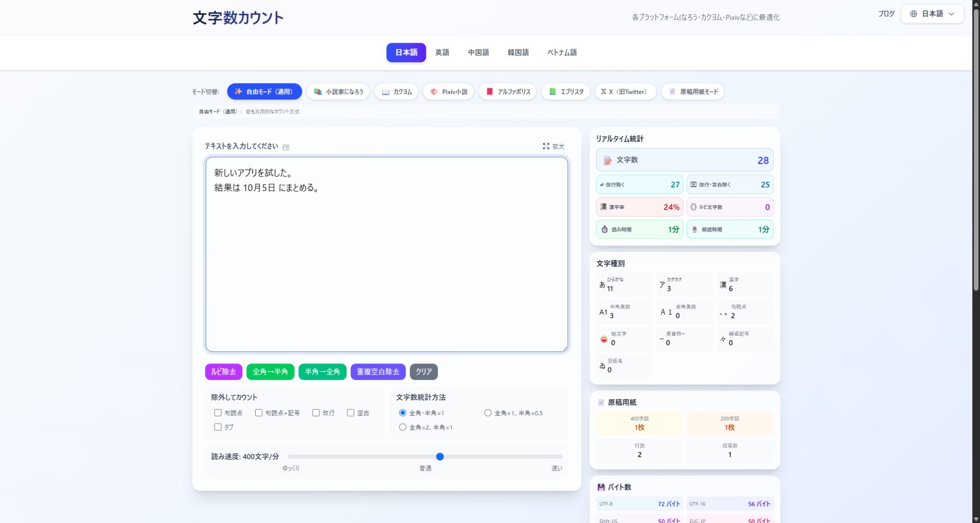The width and height of the screenshot is (980, 523).
Task: Click the 半角→全角 conversion button
Action: pyautogui.click(x=322, y=372)
